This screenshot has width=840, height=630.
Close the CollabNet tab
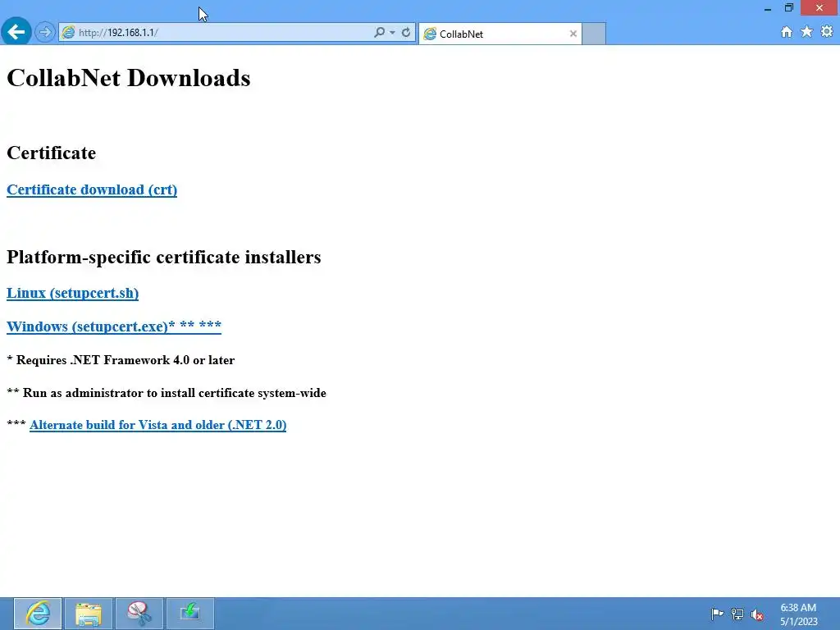[573, 34]
